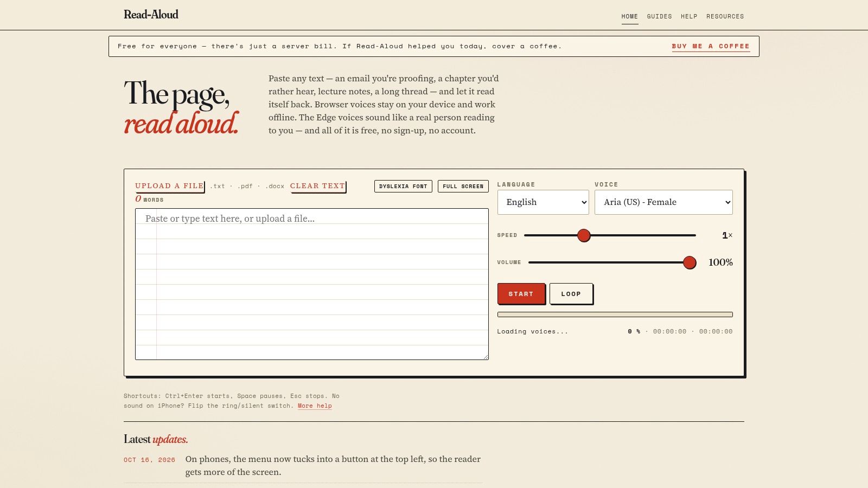Open the Language dropdown
Screen dimensions: 868x488
(543, 202)
